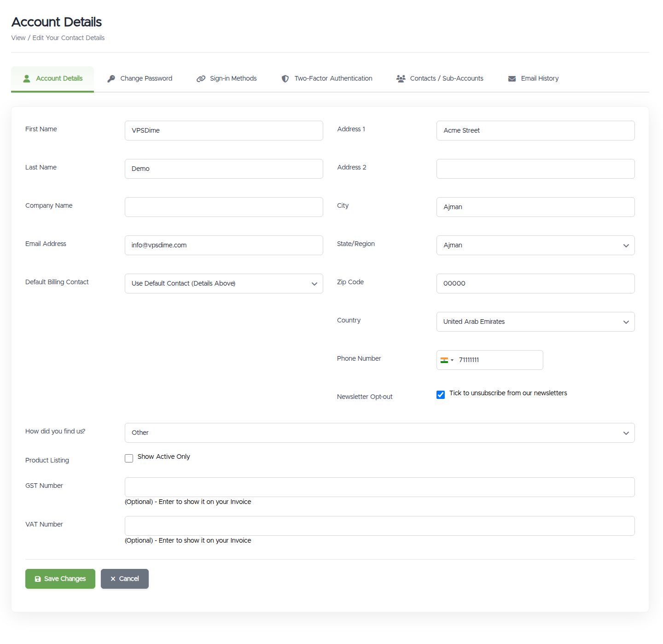663x644 pixels.
Task: Open the Default Billing Contact dropdown
Action: point(224,284)
